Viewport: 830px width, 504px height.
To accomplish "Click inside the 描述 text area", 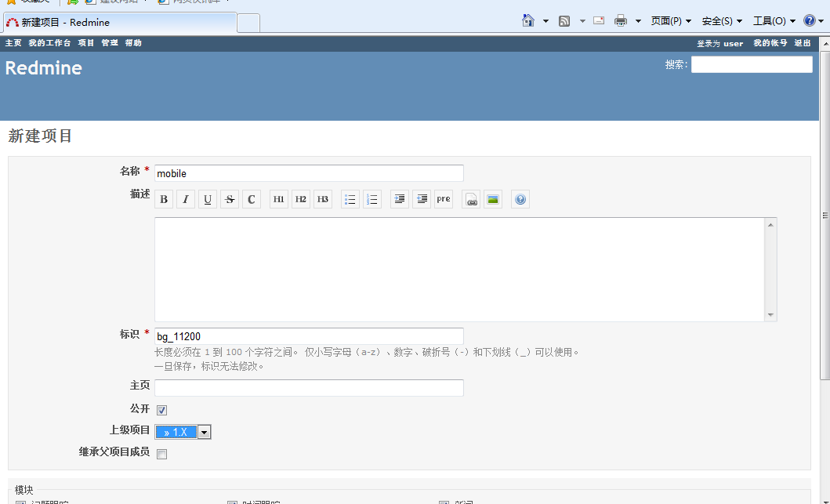I will pos(459,270).
